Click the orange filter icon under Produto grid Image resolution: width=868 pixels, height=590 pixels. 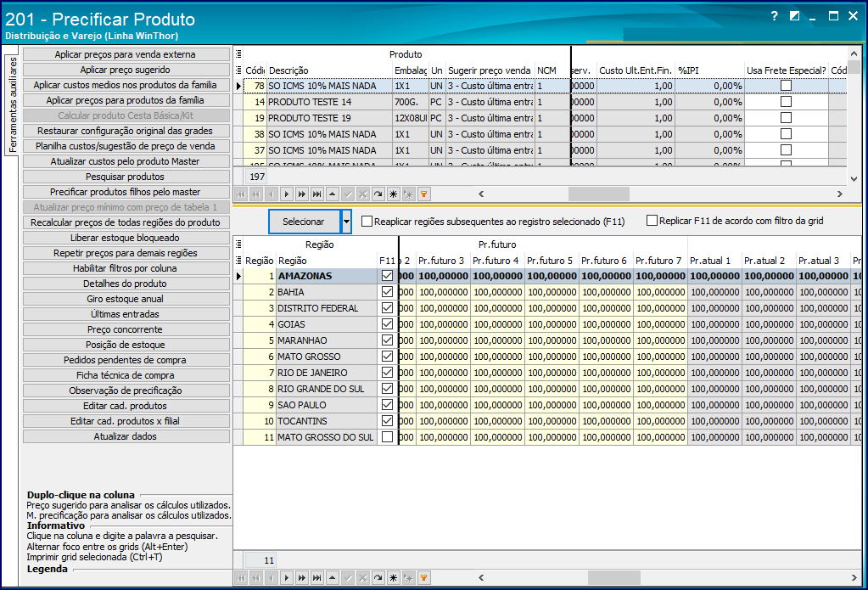coord(423,194)
